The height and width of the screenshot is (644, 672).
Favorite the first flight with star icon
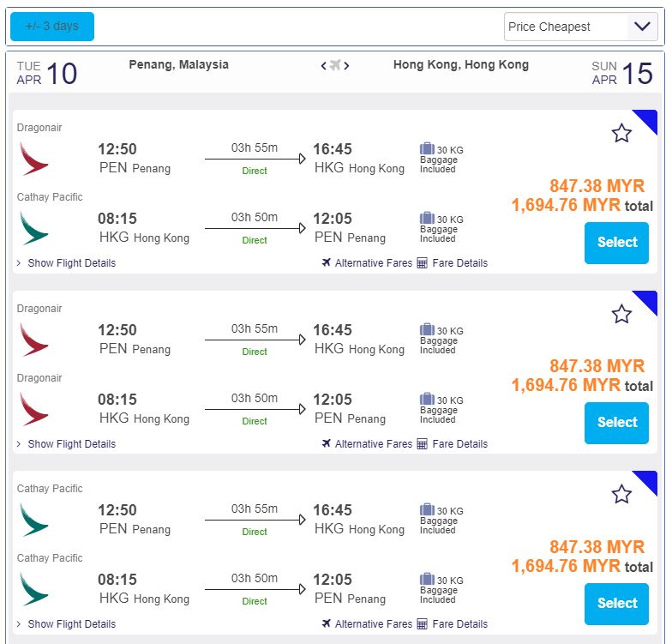coord(621,133)
